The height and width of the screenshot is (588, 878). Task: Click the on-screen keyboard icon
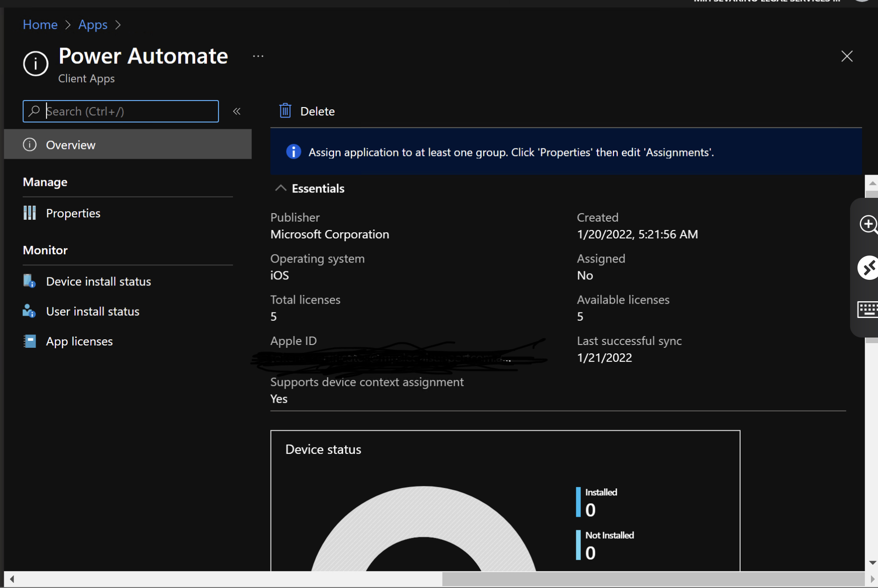868,309
